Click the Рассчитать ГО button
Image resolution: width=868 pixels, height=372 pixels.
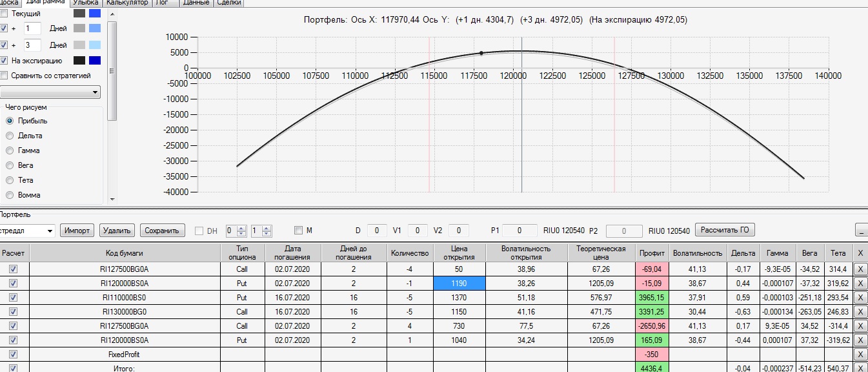(x=724, y=231)
